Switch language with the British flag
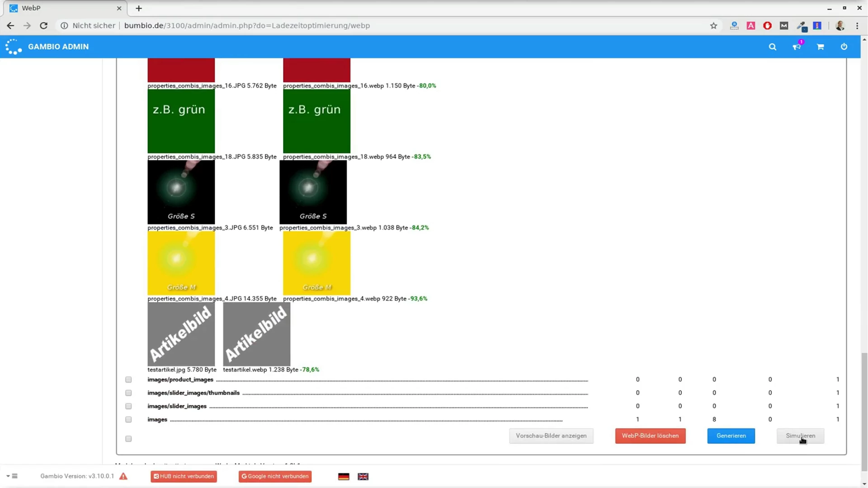The width and height of the screenshot is (868, 488). tap(363, 476)
